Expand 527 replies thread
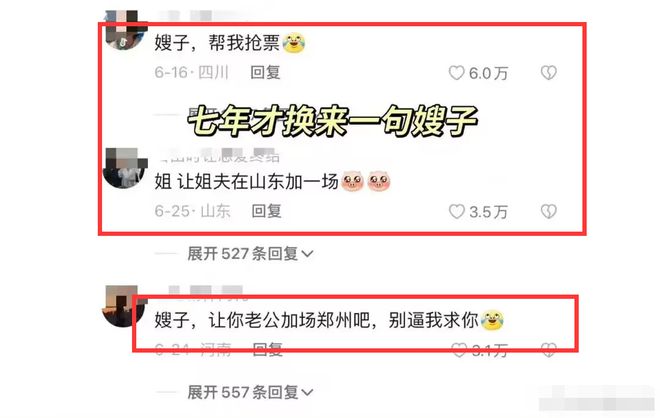The height and width of the screenshot is (418, 660). pos(250,254)
